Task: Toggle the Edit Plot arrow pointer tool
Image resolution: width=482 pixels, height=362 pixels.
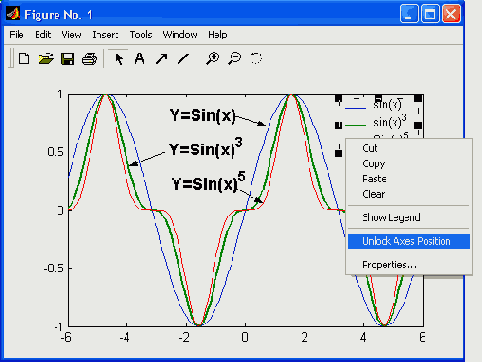Action: [x=118, y=59]
